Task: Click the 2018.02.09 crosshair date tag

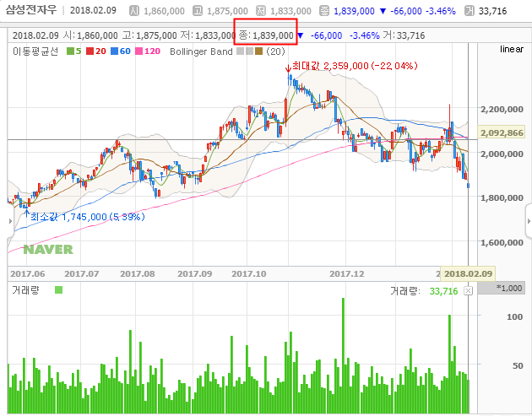Action: pyautogui.click(x=468, y=274)
